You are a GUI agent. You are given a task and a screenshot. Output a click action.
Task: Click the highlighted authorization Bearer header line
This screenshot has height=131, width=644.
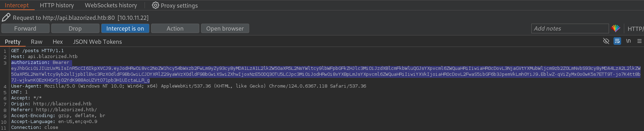[x=41, y=63]
